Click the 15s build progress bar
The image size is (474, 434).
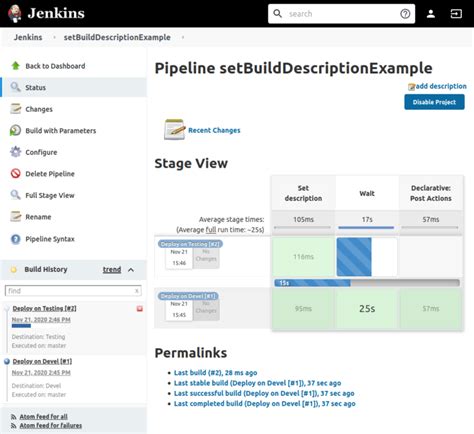367,283
